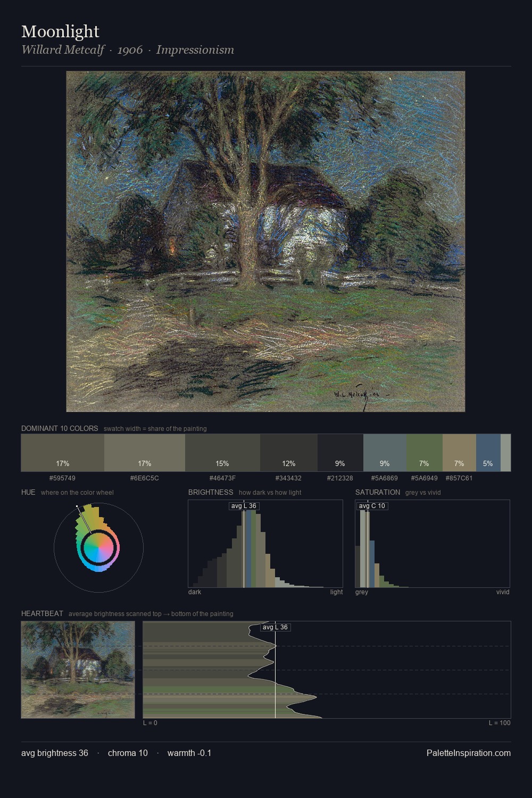Open the PaletteInspiration.com link
532x798 pixels.
(469, 753)
